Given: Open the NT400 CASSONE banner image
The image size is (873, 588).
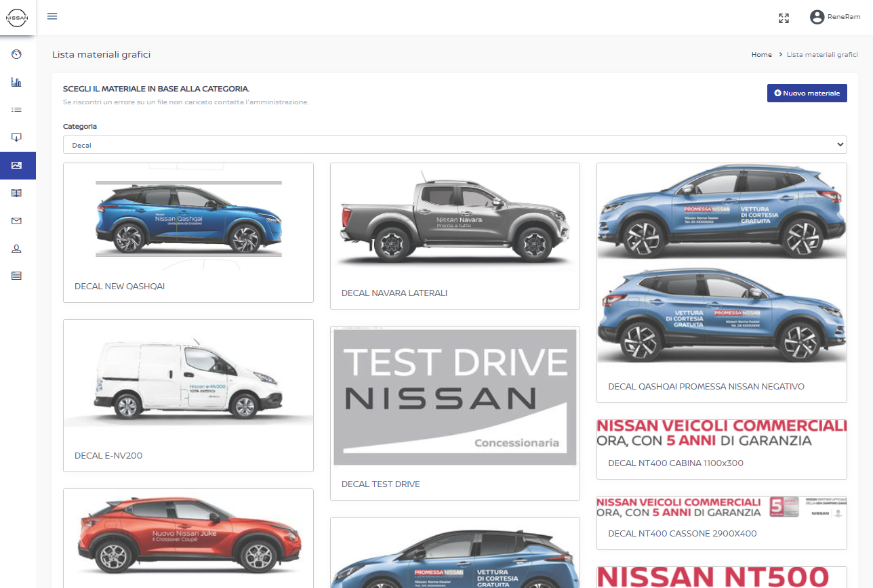Looking at the screenshot, I should pyautogui.click(x=722, y=507).
